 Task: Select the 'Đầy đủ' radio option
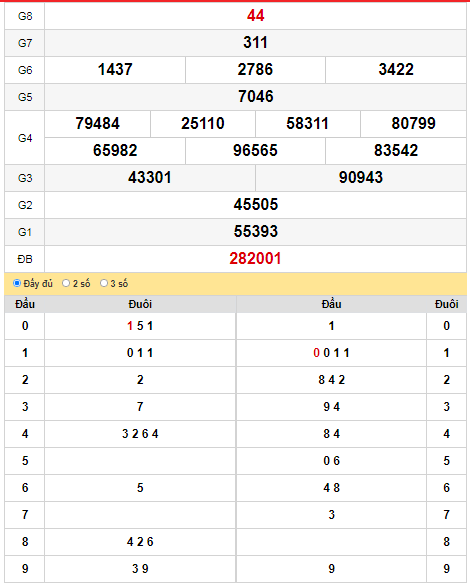(17, 283)
